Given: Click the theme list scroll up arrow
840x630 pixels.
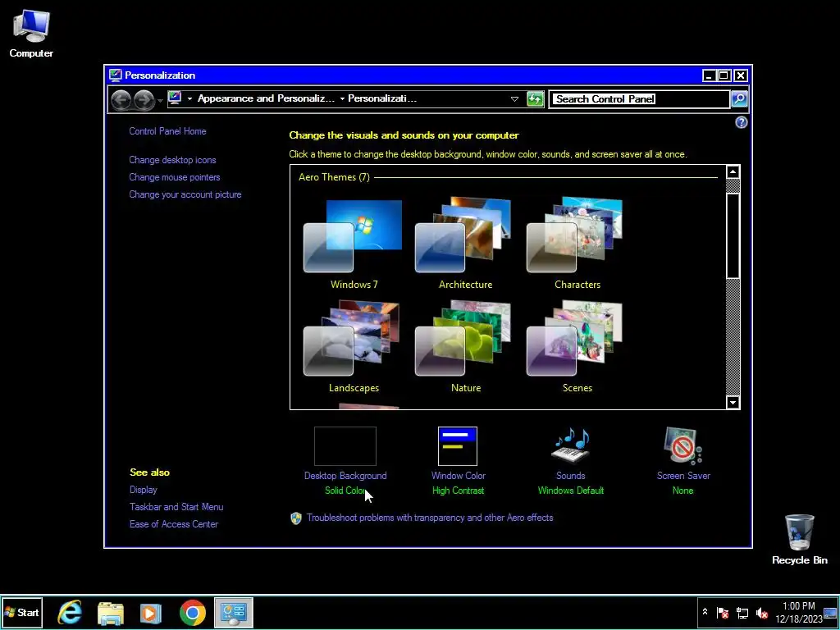Looking at the screenshot, I should [733, 172].
